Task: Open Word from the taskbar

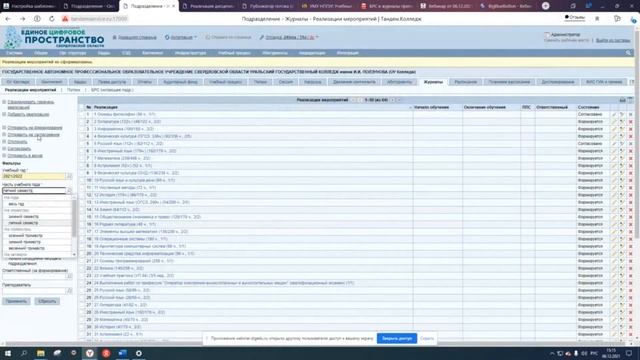Action: (x=122, y=353)
